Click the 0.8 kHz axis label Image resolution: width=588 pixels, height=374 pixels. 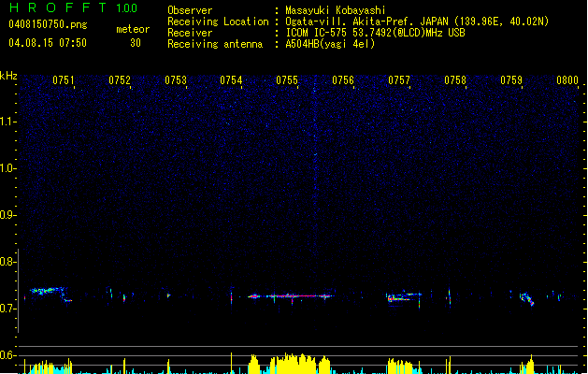(7, 262)
